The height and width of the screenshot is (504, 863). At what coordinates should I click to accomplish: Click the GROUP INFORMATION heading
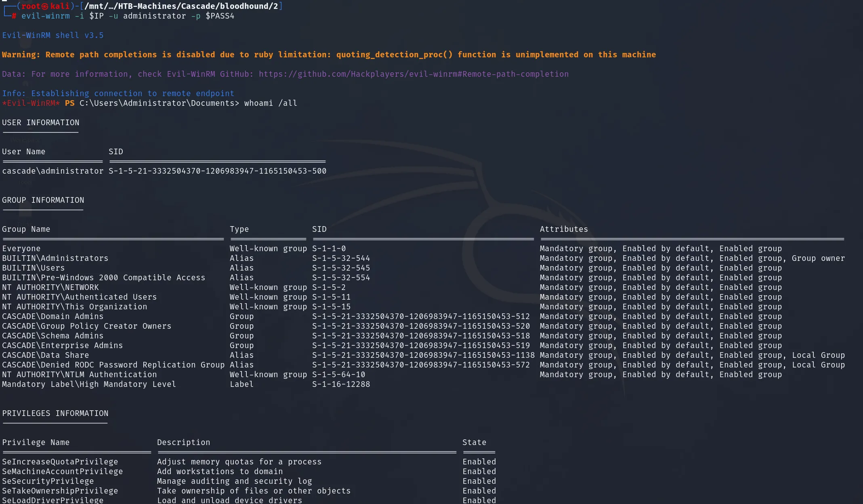point(43,200)
